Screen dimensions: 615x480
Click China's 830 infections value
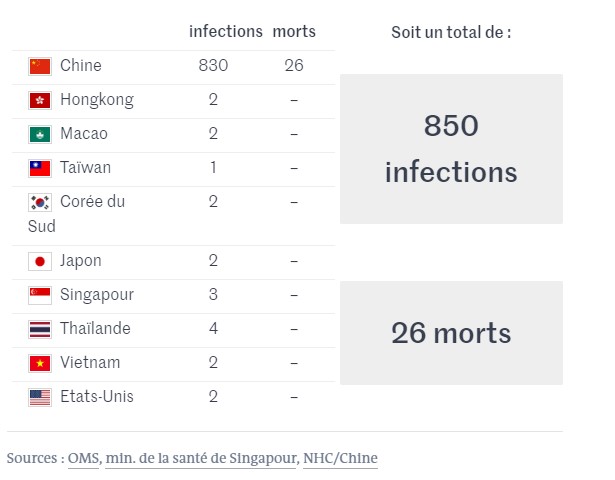214,66
